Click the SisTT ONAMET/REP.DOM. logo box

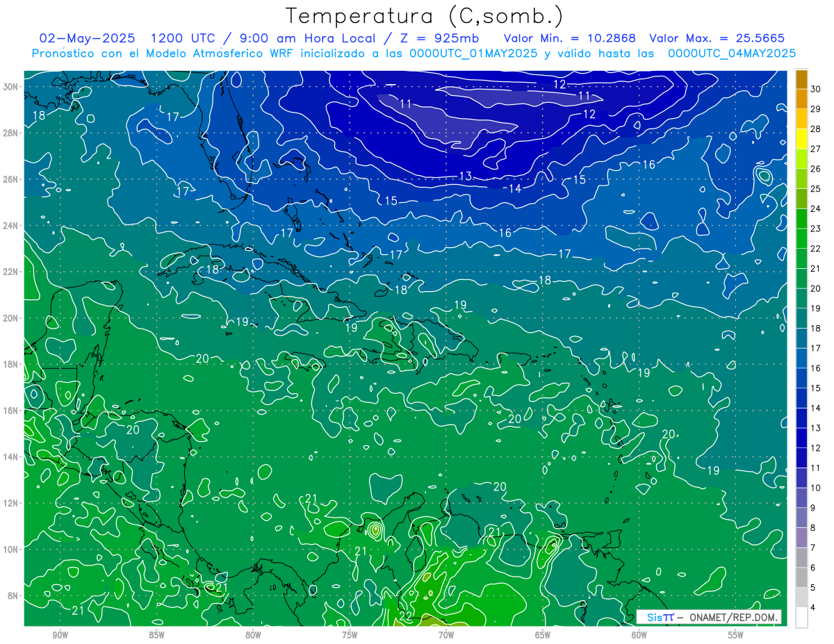(x=709, y=617)
